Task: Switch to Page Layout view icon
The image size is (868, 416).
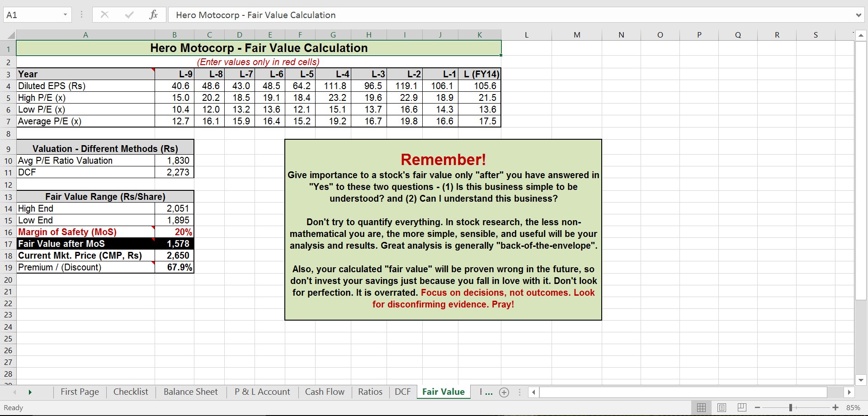Action: tap(722, 407)
